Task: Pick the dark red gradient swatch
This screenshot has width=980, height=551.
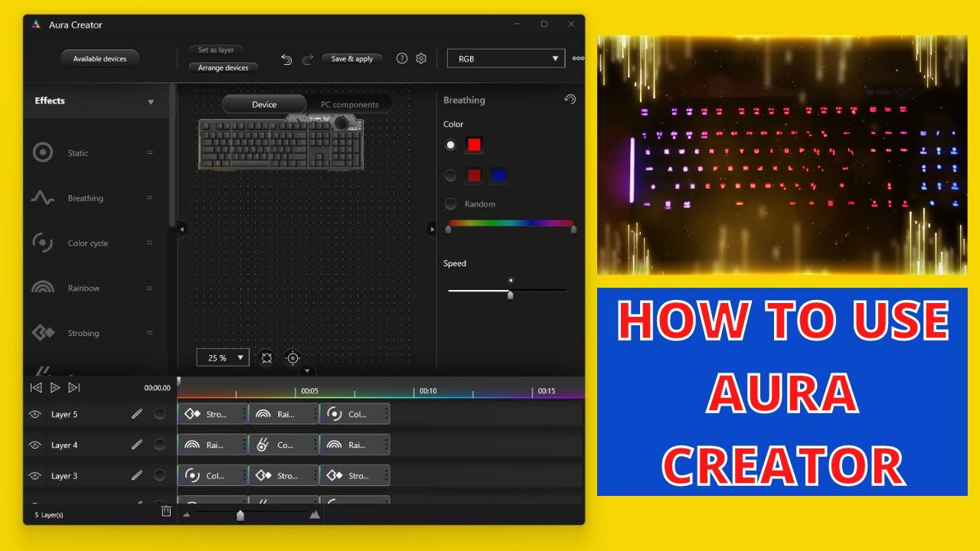Action: (475, 175)
